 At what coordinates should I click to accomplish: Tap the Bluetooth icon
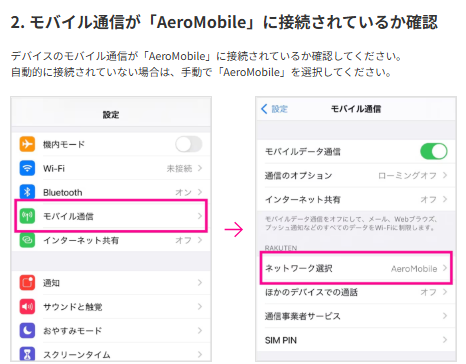(x=27, y=192)
